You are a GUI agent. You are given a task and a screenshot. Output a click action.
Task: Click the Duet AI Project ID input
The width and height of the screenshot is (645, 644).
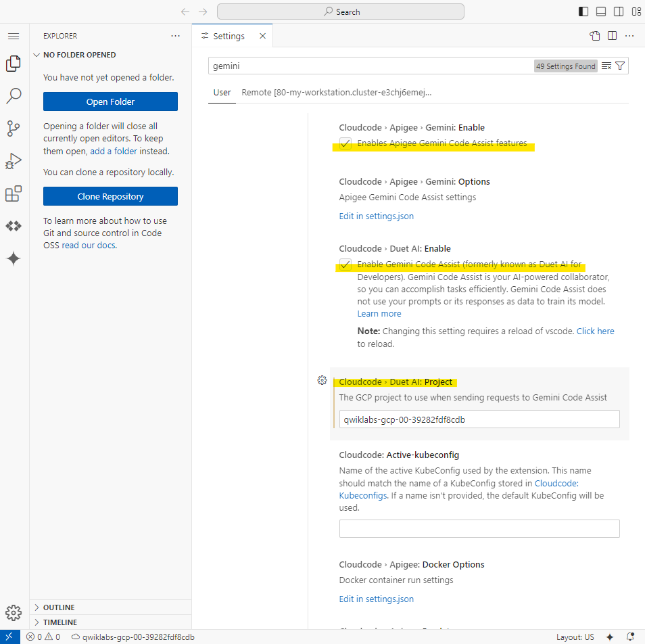click(x=479, y=419)
